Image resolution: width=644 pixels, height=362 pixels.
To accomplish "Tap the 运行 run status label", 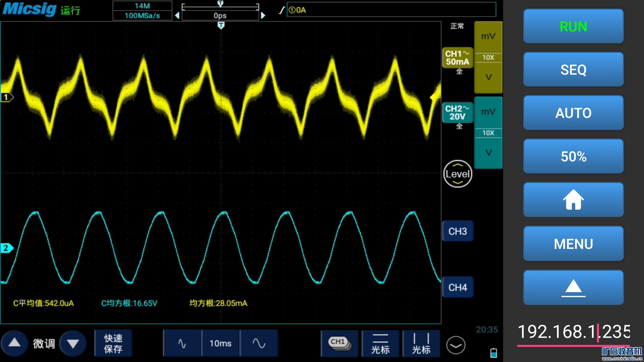I will click(x=70, y=11).
